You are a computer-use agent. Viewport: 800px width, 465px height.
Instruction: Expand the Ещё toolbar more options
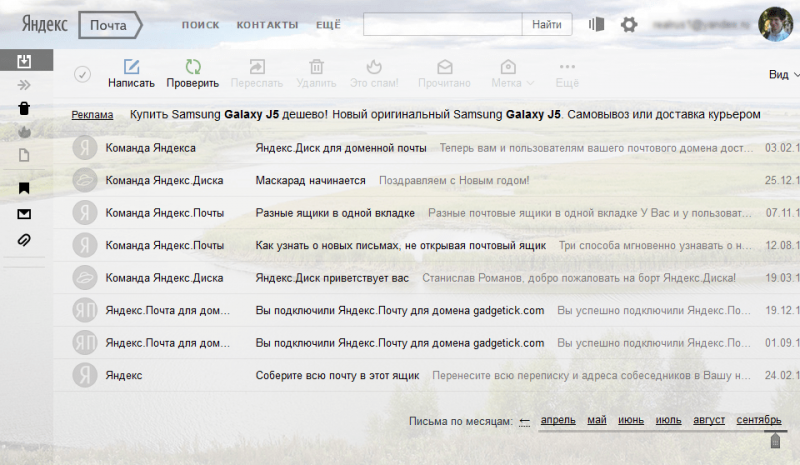(567, 74)
